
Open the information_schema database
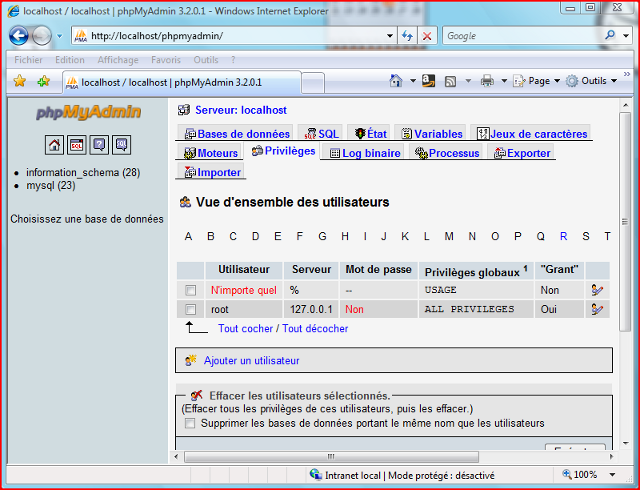(83, 172)
